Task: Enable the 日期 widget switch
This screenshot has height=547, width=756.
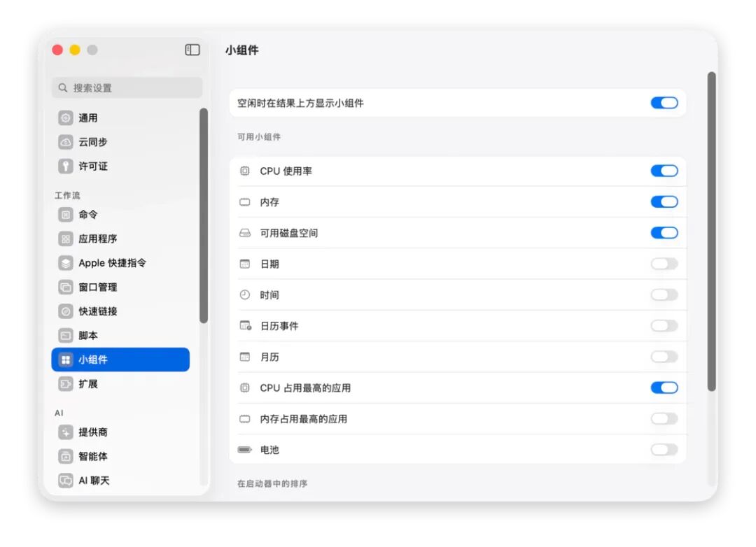Action: click(664, 264)
